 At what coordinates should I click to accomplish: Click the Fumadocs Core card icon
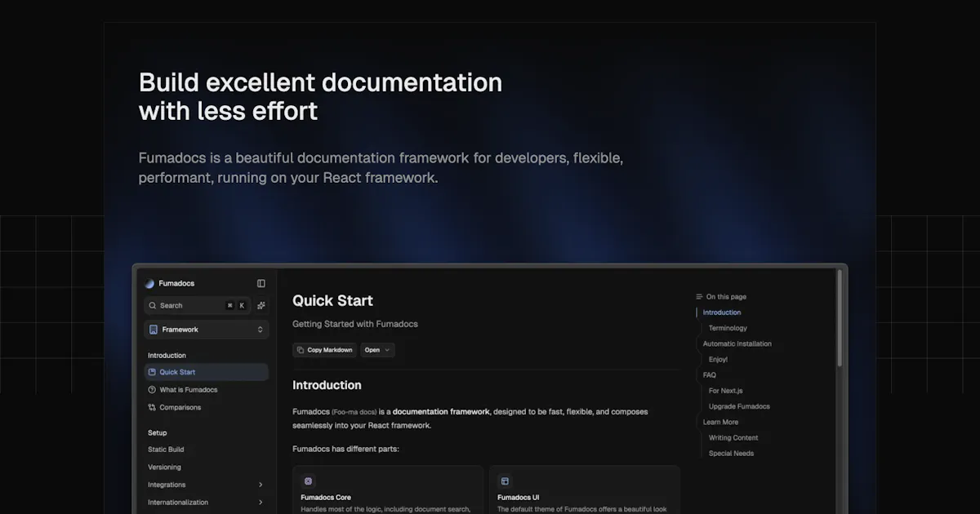(x=308, y=481)
